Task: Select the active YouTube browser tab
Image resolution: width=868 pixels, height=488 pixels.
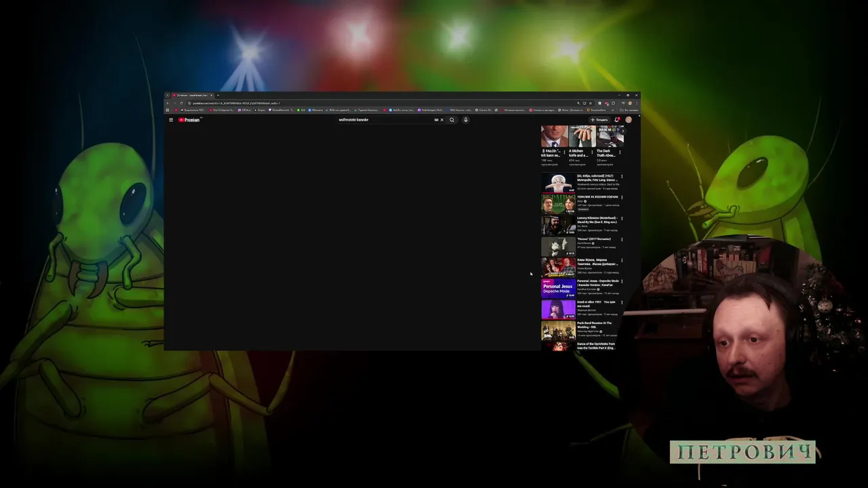Action: click(x=193, y=95)
